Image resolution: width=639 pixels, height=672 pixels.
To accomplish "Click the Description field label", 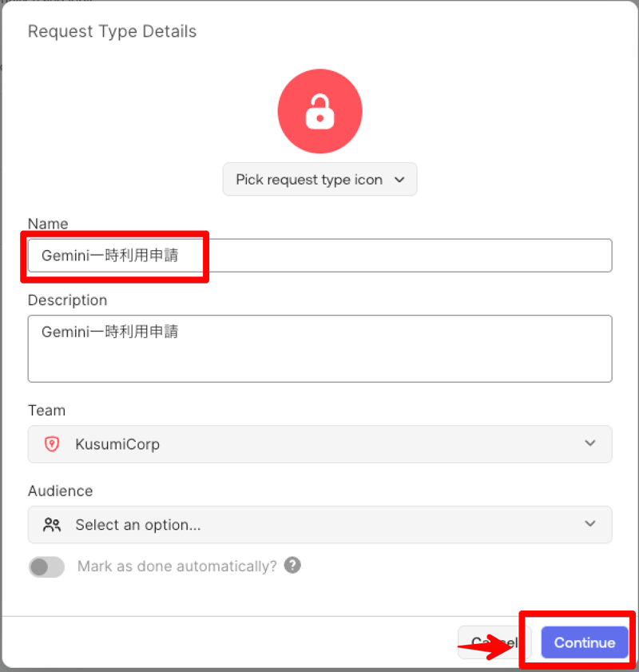I will tap(67, 300).
